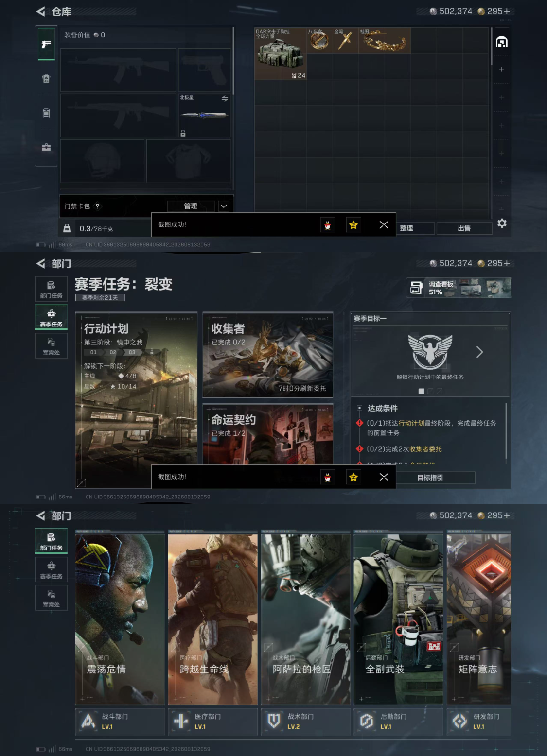
Task: Click the 北极星 knife slot
Action: pos(204,115)
